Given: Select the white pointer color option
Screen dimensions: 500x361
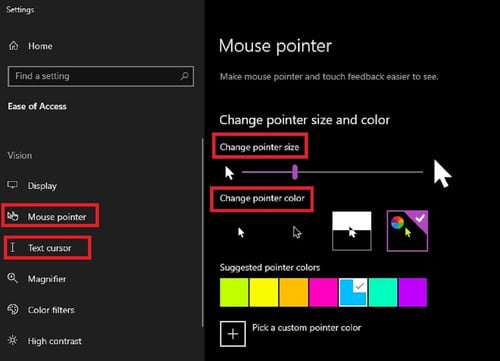Looking at the screenshot, I should (241, 232).
